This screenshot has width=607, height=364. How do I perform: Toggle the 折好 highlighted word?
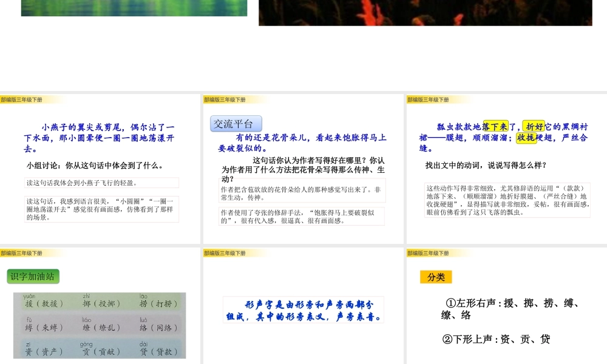(x=535, y=127)
